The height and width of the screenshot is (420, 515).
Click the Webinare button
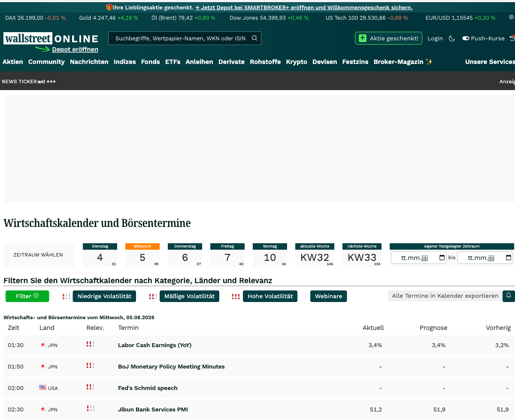coord(329,296)
